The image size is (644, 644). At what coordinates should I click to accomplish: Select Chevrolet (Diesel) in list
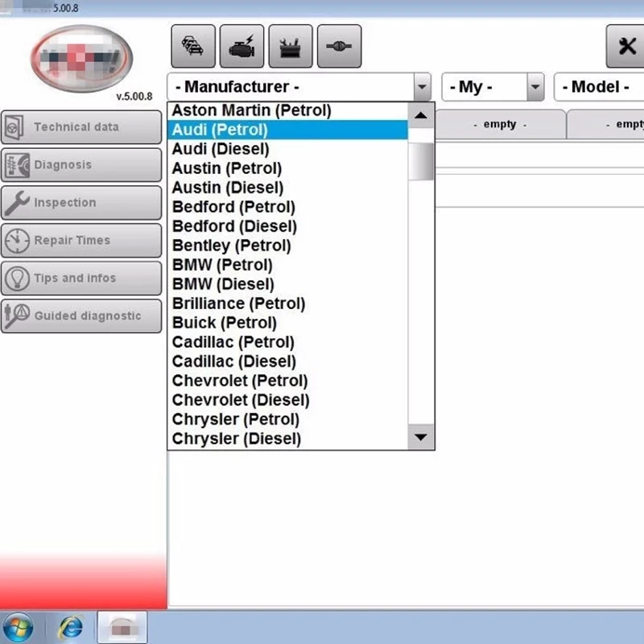[x=287, y=400]
